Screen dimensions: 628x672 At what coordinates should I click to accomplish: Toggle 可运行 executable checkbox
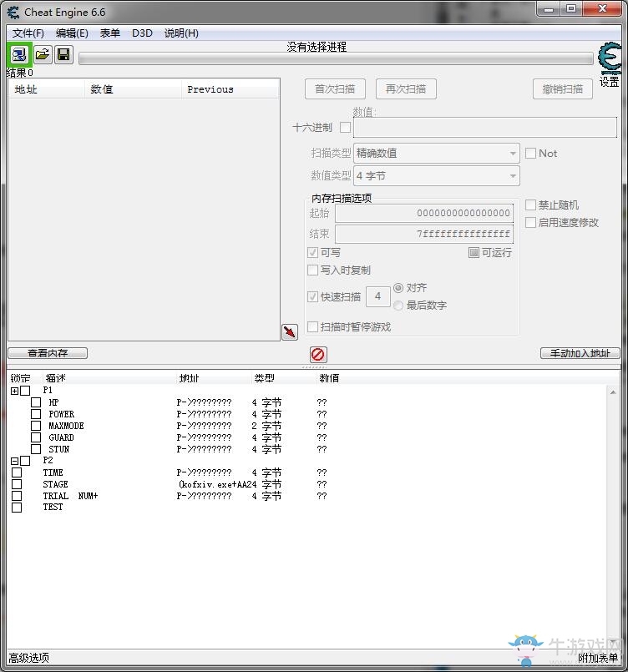tap(474, 252)
